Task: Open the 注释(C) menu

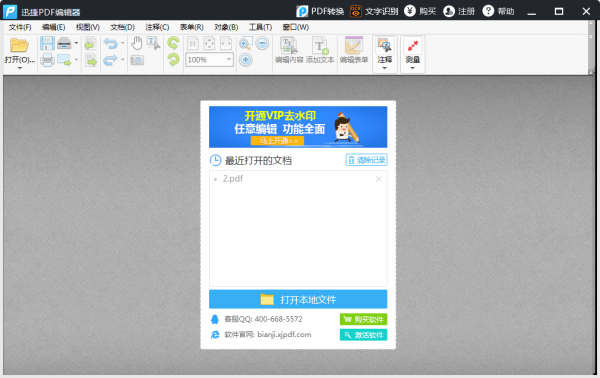Action: pyautogui.click(x=157, y=27)
